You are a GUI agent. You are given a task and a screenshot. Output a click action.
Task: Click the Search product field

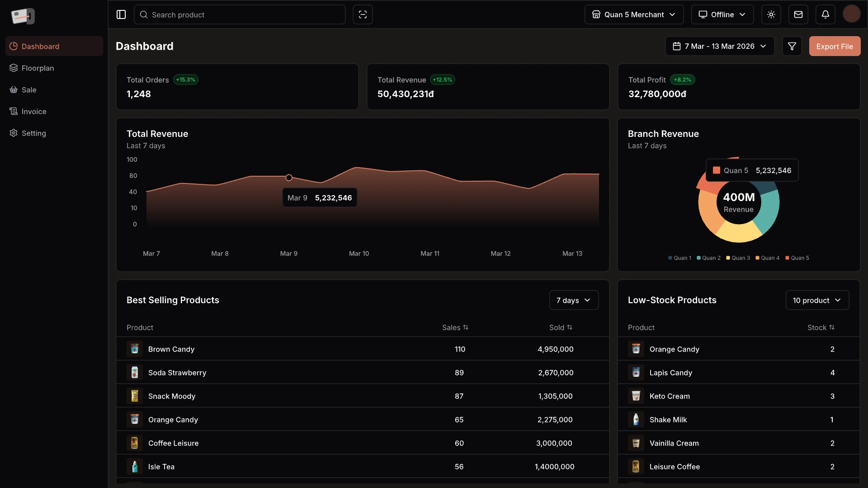click(240, 14)
